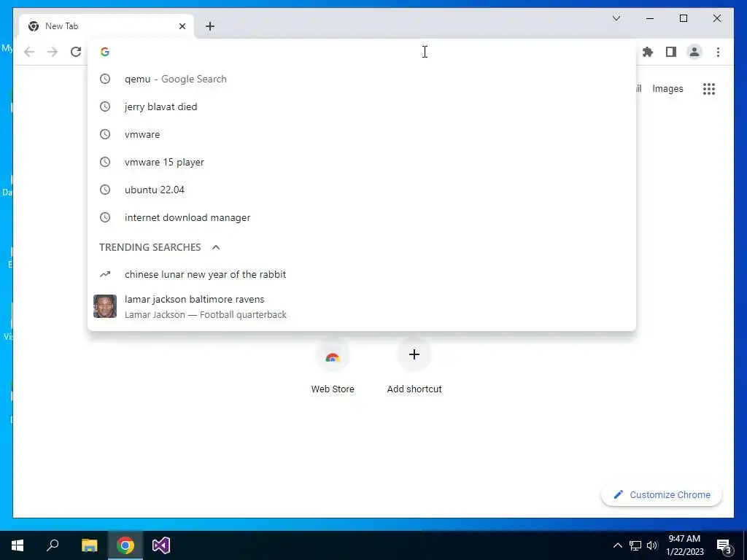Click the clock icon beside internet download manager
Image resolution: width=747 pixels, height=560 pixels.
click(105, 217)
